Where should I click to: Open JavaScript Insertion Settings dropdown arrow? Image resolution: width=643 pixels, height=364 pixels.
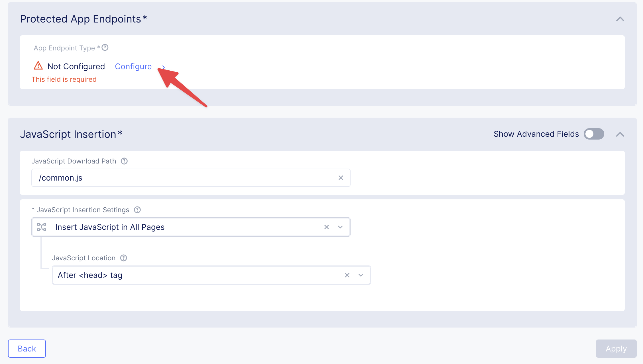(x=340, y=227)
